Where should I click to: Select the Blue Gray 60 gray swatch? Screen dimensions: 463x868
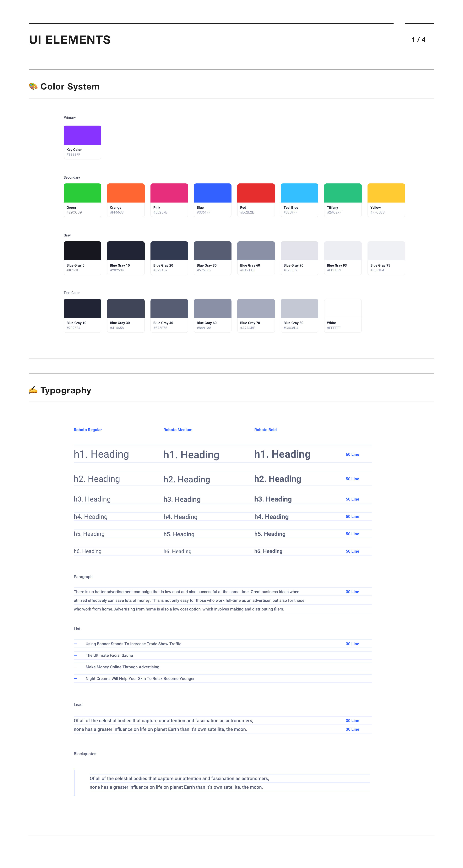click(256, 251)
